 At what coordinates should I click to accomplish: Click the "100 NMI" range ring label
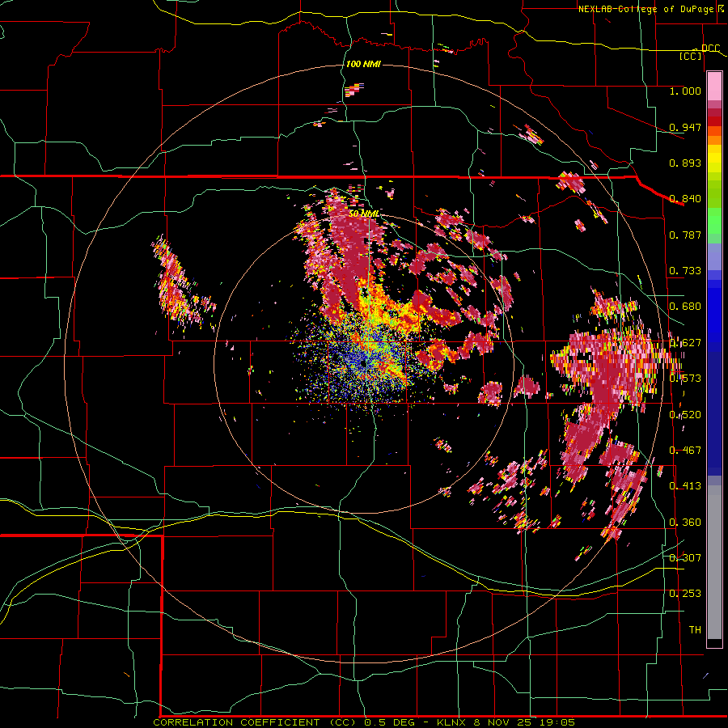click(363, 64)
